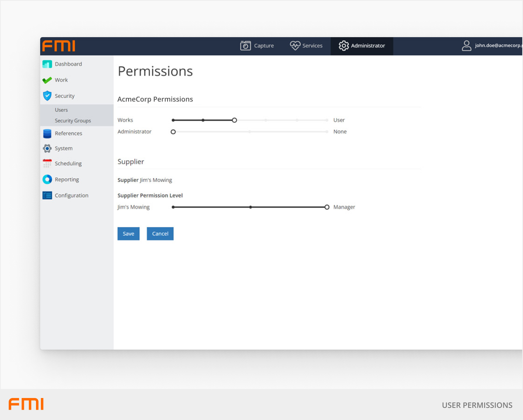Image resolution: width=523 pixels, height=420 pixels.
Task: Click the References database icon
Action: [x=47, y=133]
